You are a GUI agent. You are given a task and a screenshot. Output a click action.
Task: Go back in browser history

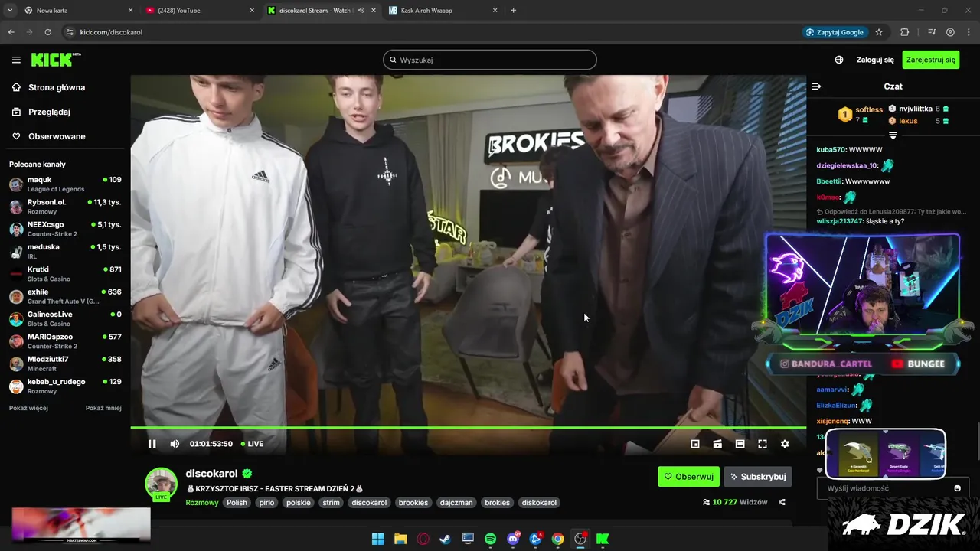(11, 32)
